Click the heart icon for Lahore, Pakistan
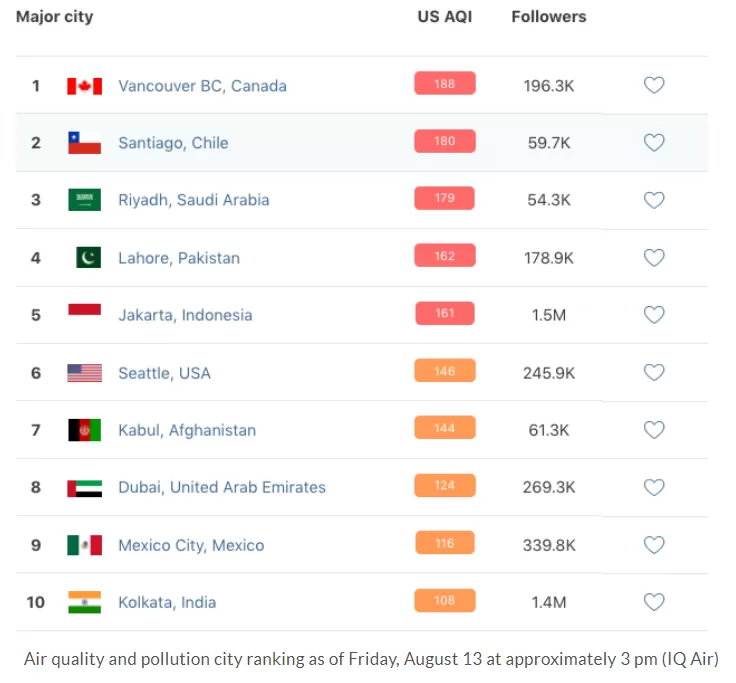 654,258
